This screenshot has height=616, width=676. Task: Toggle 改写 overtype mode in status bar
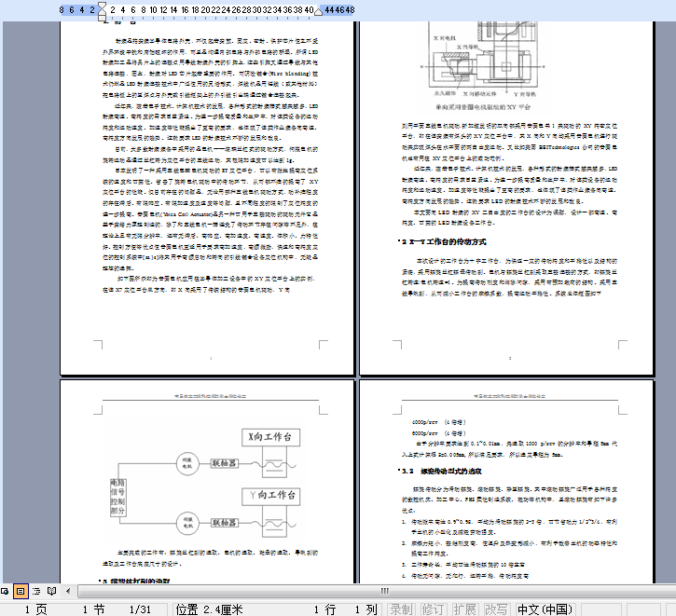(496, 609)
